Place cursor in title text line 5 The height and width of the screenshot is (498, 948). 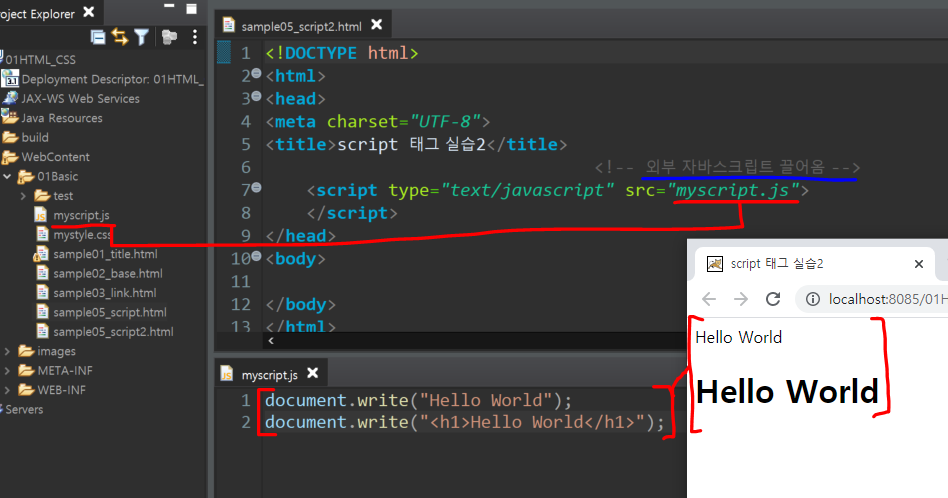coord(411,144)
